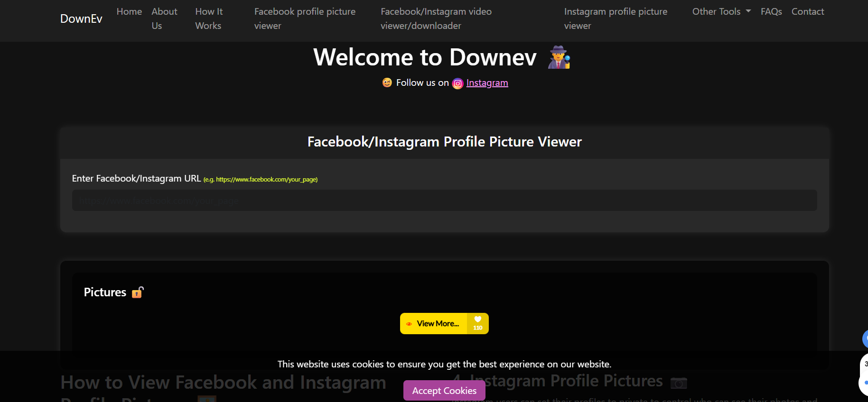This screenshot has width=868, height=402.
Task: Click the example URL hint text
Action: click(x=261, y=180)
